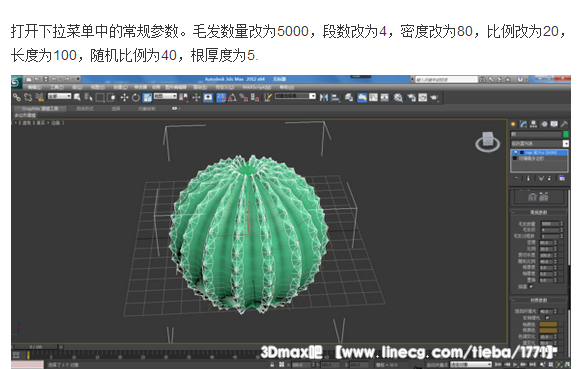Choose the Select Object tool
The height and width of the screenshot is (369, 582).
[77, 97]
